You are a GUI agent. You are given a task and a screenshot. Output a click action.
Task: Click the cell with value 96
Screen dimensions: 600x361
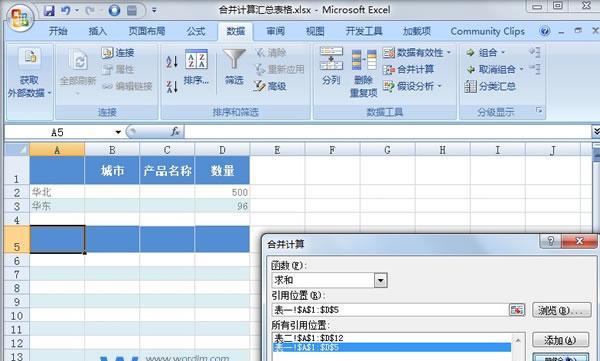(x=222, y=206)
